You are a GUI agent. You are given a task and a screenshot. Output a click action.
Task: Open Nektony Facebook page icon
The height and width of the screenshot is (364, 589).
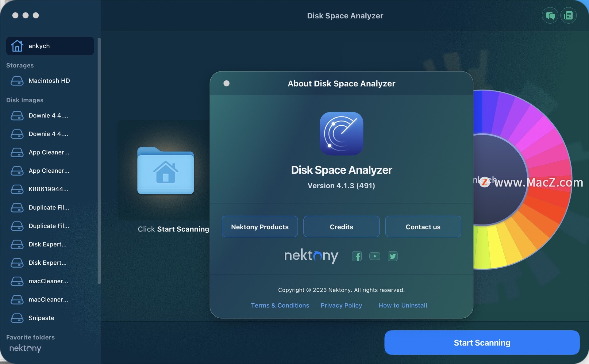[357, 256]
